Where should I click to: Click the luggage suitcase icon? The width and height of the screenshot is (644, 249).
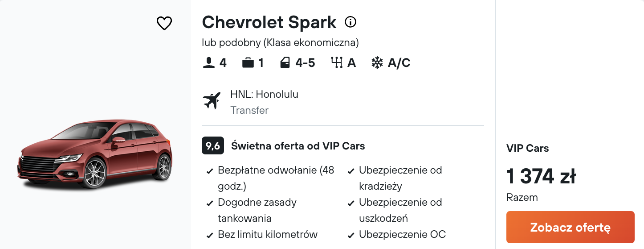[x=248, y=63]
